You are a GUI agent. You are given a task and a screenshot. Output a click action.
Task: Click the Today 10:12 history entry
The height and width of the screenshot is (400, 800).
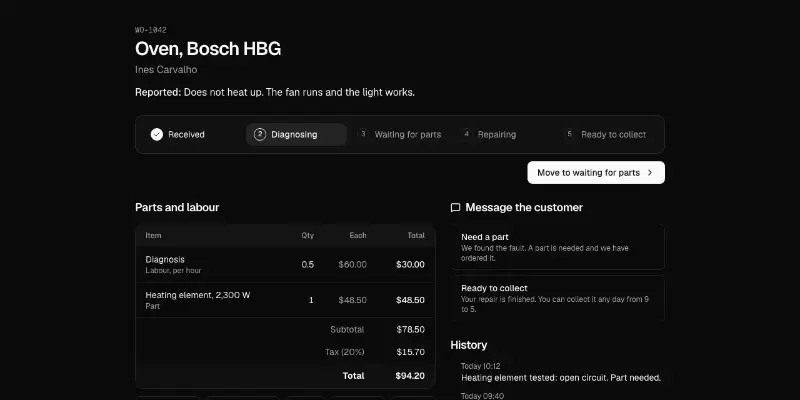click(x=561, y=373)
